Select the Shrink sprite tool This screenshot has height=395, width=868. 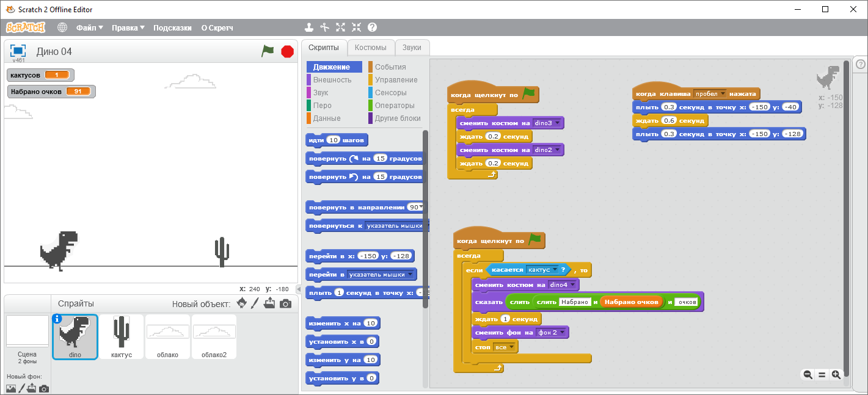click(357, 27)
